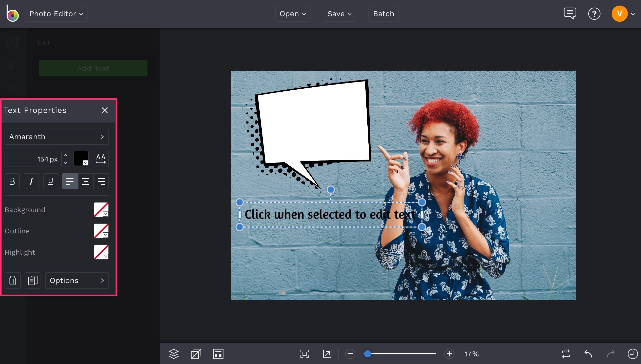Toggle bold formatting
Viewport: 641px width, 364px height.
[12, 181]
